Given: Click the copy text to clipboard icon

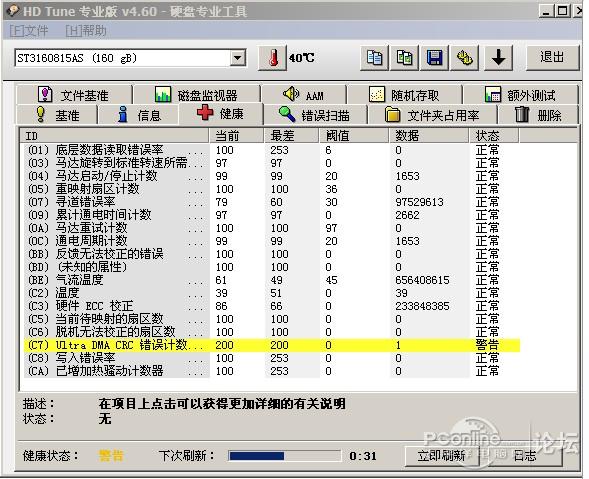Looking at the screenshot, I should coord(374,58).
